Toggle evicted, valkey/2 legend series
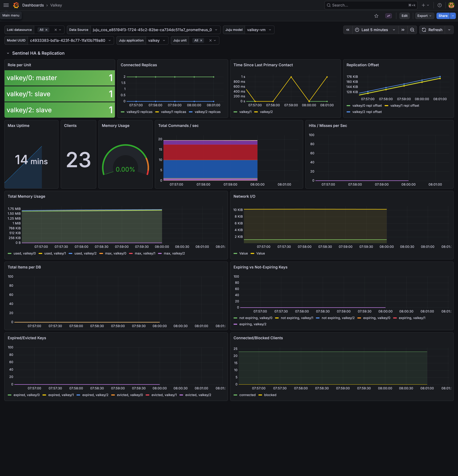The image size is (458, 476). (198, 395)
